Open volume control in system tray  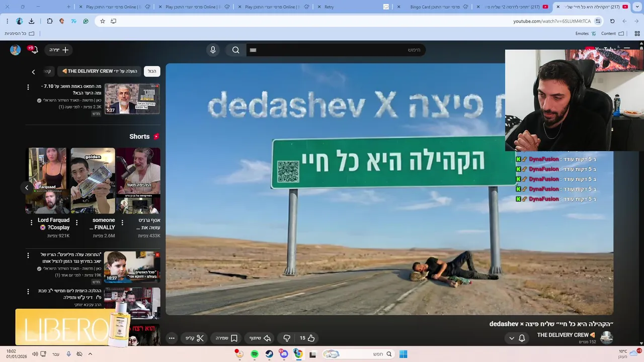coord(35,354)
